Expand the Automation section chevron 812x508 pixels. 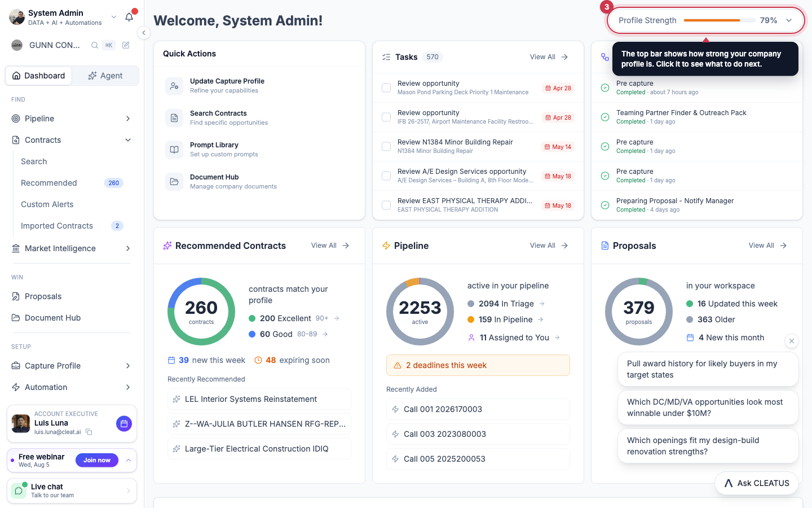128,387
